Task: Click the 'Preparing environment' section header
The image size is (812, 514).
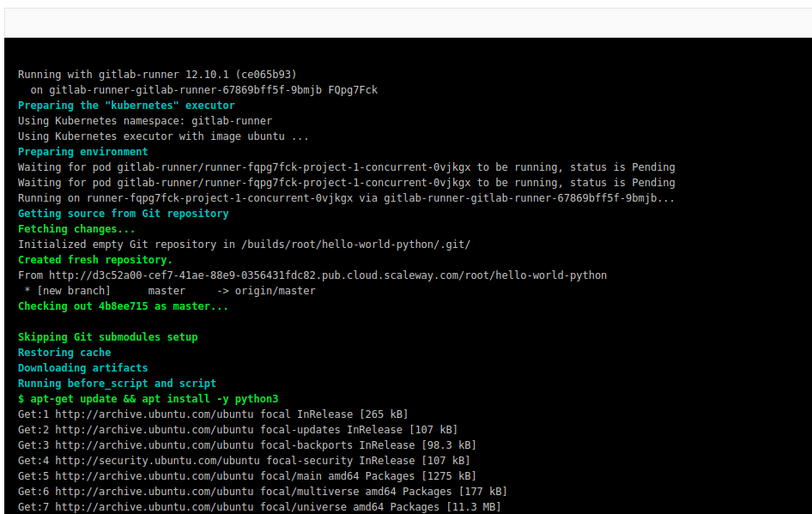Action: [x=82, y=152]
